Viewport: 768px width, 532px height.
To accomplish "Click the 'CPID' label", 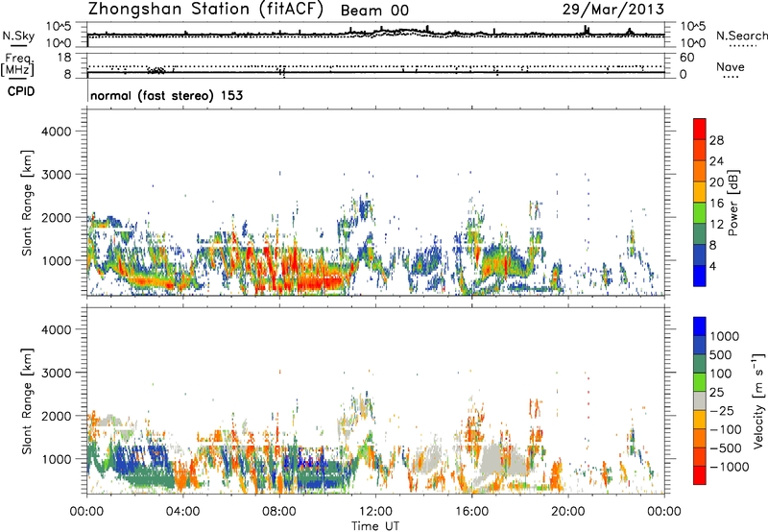I will coord(21,91).
